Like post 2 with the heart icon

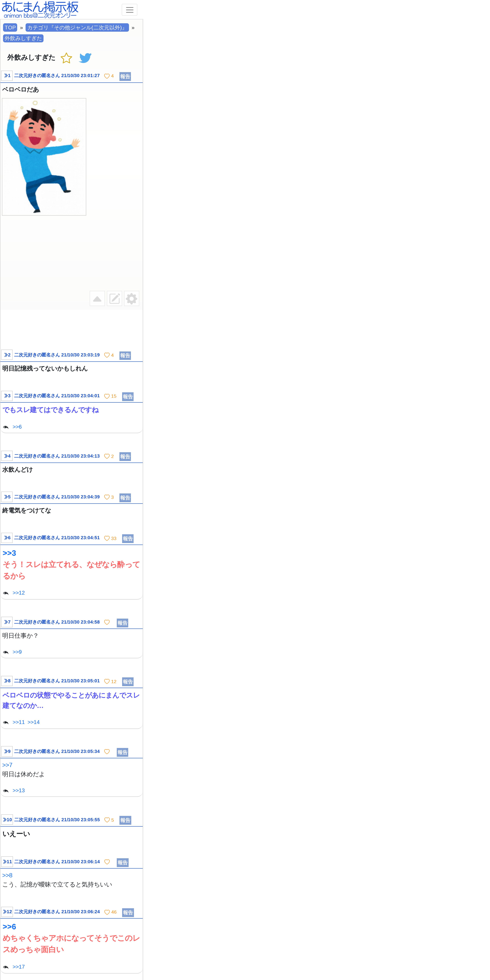coord(107,355)
